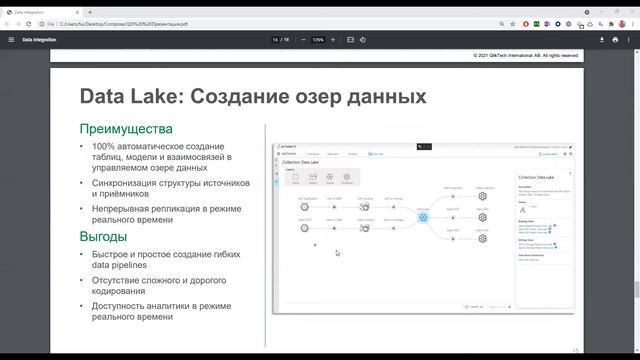Click bullet 'Доступность аналитики в режиме'
This screenshot has width=640, height=360.
(x=161, y=311)
